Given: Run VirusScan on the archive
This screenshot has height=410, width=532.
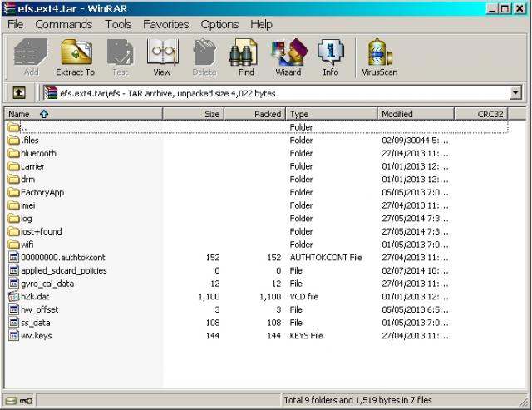Looking at the screenshot, I should [x=380, y=57].
